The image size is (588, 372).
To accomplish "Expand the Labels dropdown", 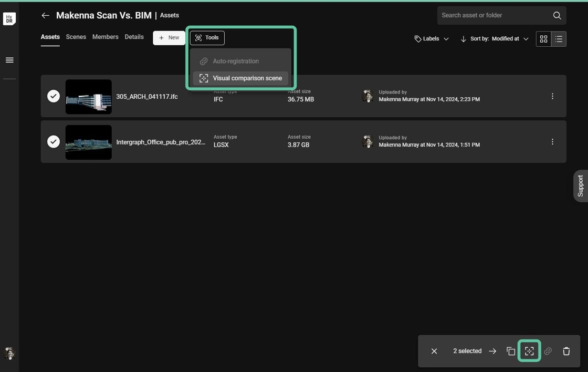I will [x=431, y=39].
